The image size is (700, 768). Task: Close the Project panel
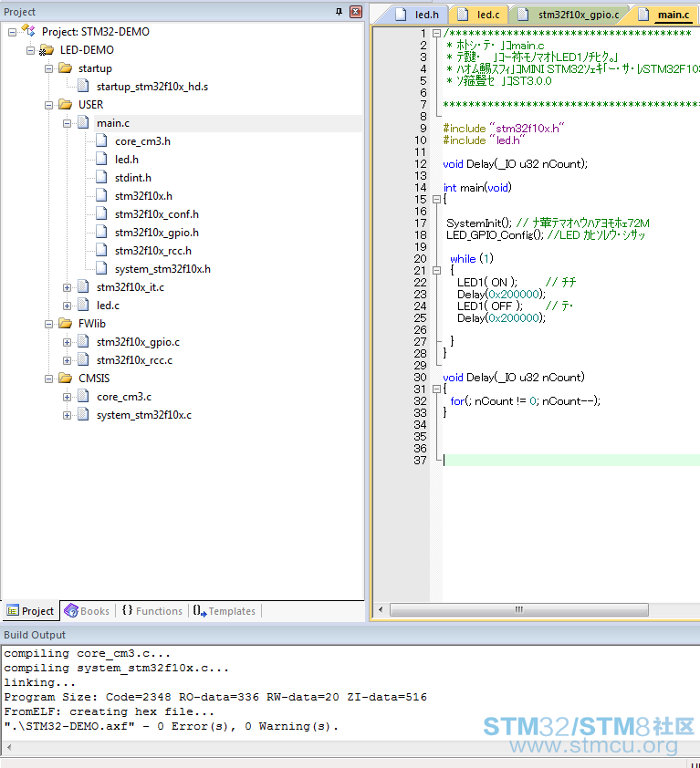pyautogui.click(x=356, y=12)
